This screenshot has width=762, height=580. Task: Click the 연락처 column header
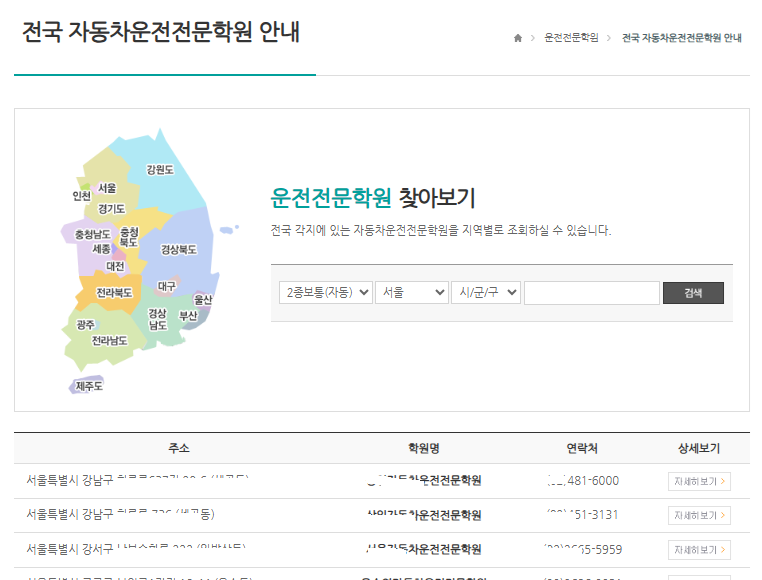[x=582, y=448]
